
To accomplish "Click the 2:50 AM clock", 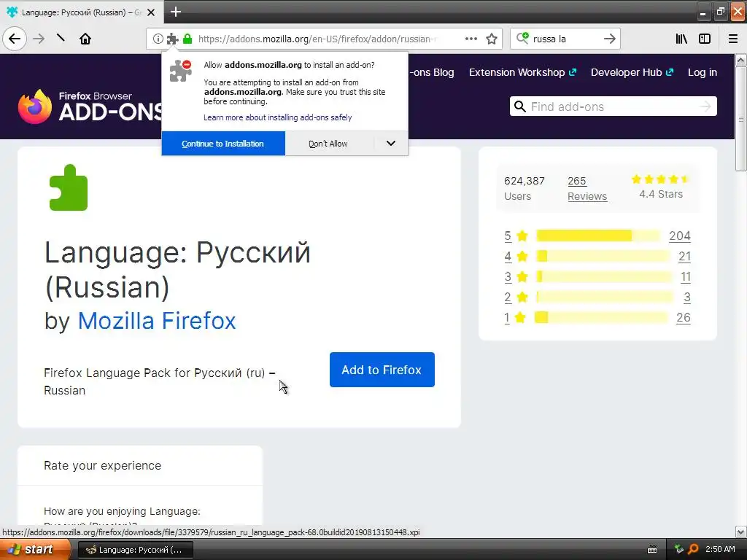I will (x=720, y=549).
